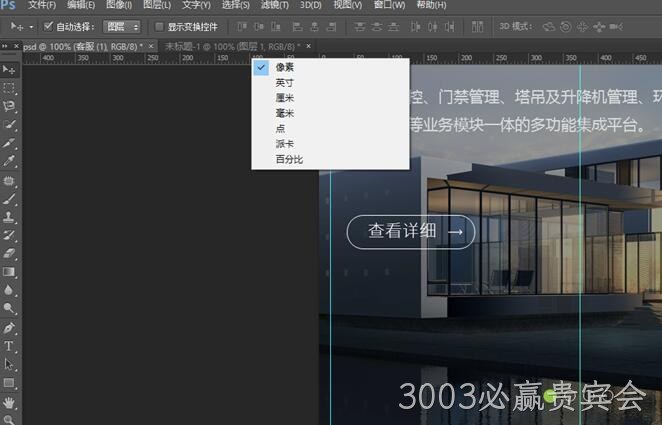Select the Brush tool
662x425 pixels.
(9, 199)
